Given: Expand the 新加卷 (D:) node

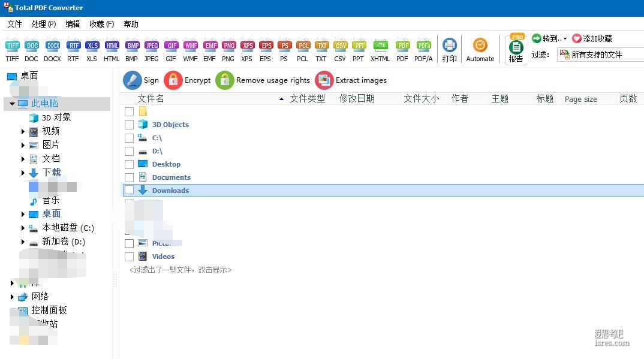Looking at the screenshot, I should click(23, 242).
